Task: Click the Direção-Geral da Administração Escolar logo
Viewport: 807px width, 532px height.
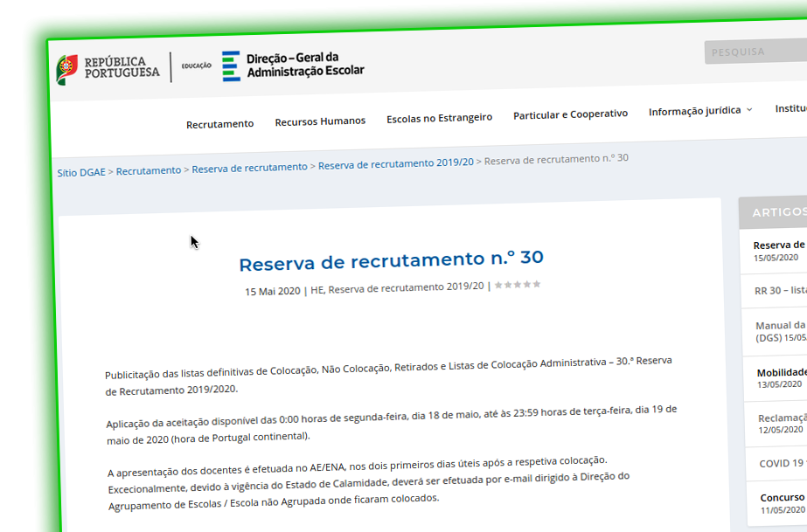Action: (x=293, y=66)
